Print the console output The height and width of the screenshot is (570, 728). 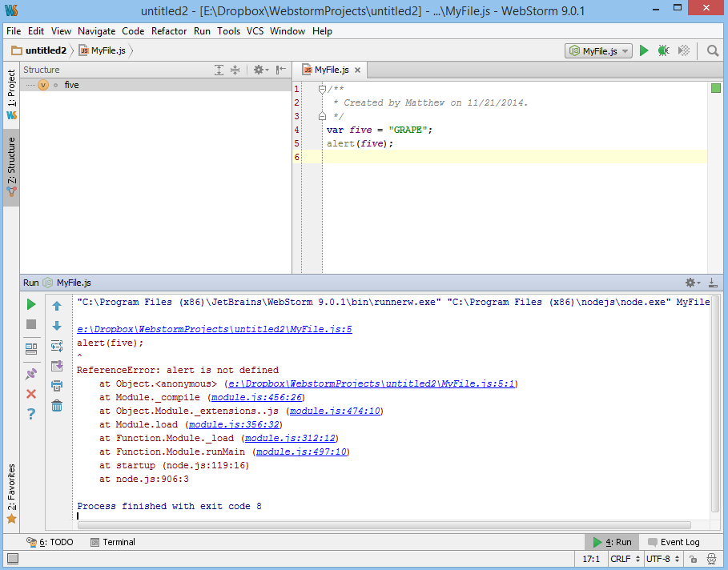57,386
